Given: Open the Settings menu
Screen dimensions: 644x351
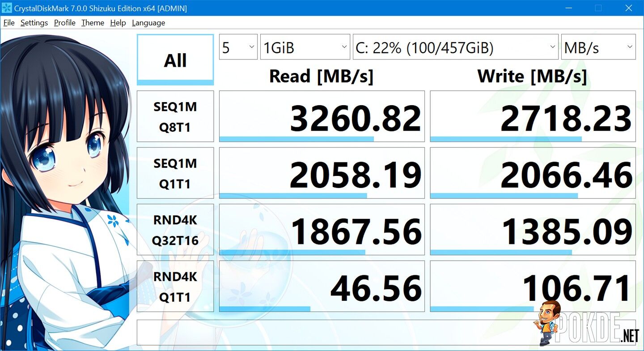Looking at the screenshot, I should (34, 23).
